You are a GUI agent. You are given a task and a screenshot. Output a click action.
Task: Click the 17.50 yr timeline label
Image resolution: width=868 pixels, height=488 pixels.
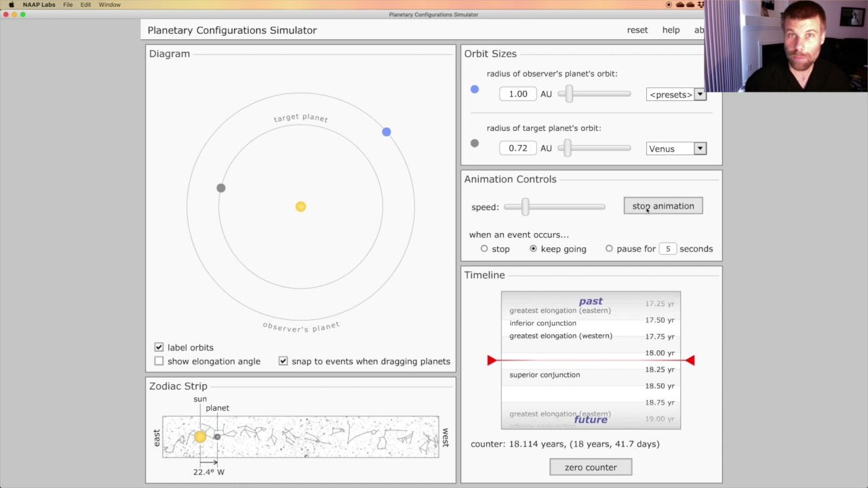click(x=660, y=320)
